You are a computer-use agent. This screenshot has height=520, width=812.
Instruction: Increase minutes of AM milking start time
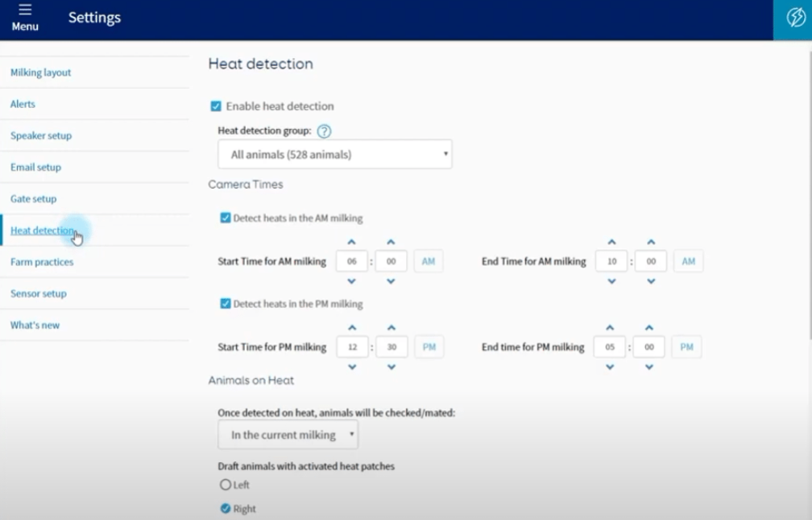click(391, 242)
